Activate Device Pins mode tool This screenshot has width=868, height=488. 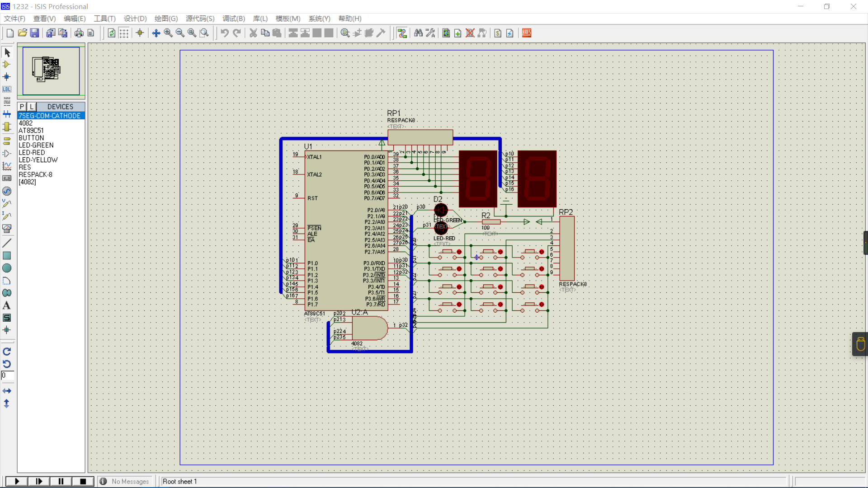tap(7, 154)
